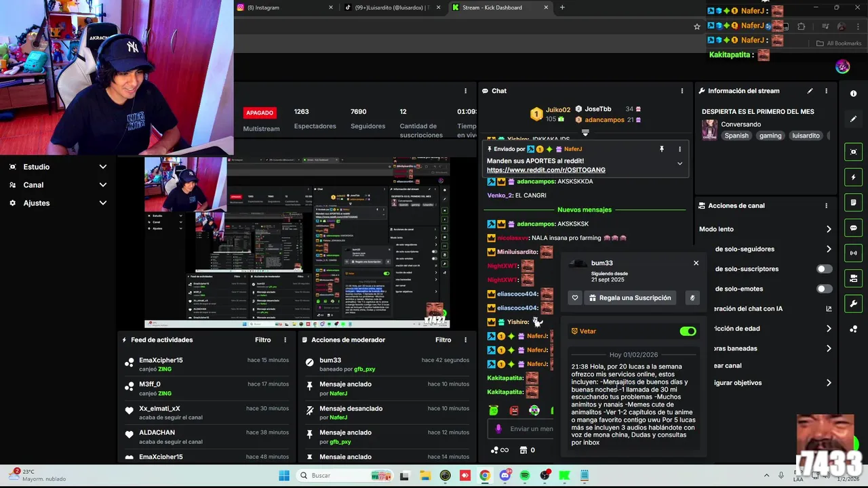
Task: Open Acciones de moderador options menu
Action: 465,340
